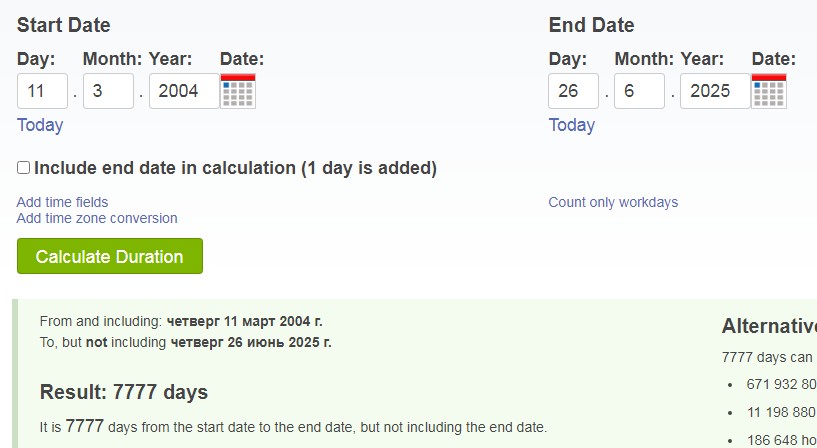Set Start Date to Today
The image size is (817, 448).
(x=40, y=125)
